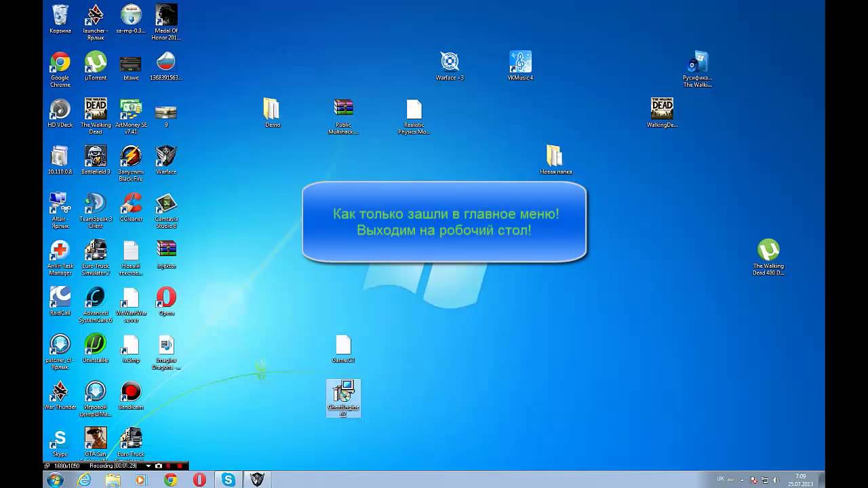
Task: Open the recorder bar dropdown arrow
Action: click(x=149, y=466)
